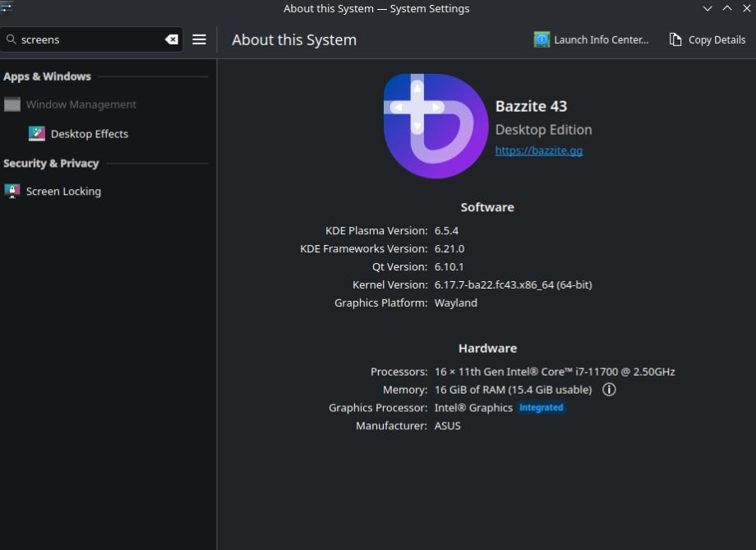Click the Integrated graphics badge

pyautogui.click(x=541, y=408)
